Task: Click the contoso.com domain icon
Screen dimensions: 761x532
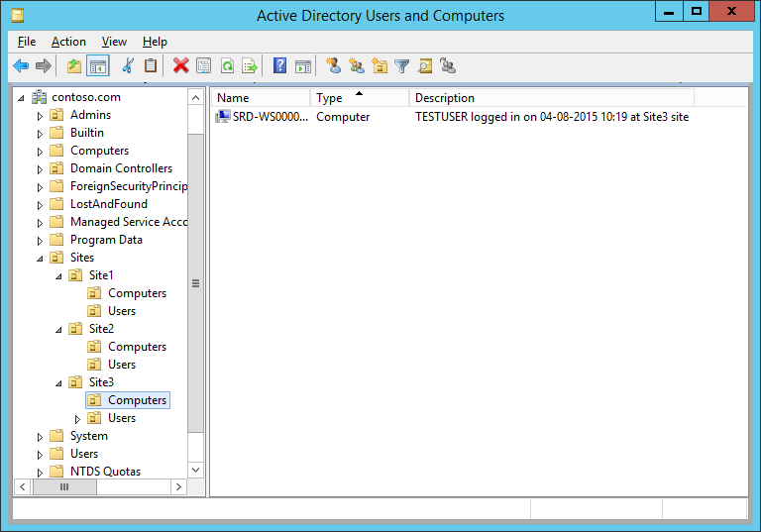Action: pyautogui.click(x=40, y=97)
